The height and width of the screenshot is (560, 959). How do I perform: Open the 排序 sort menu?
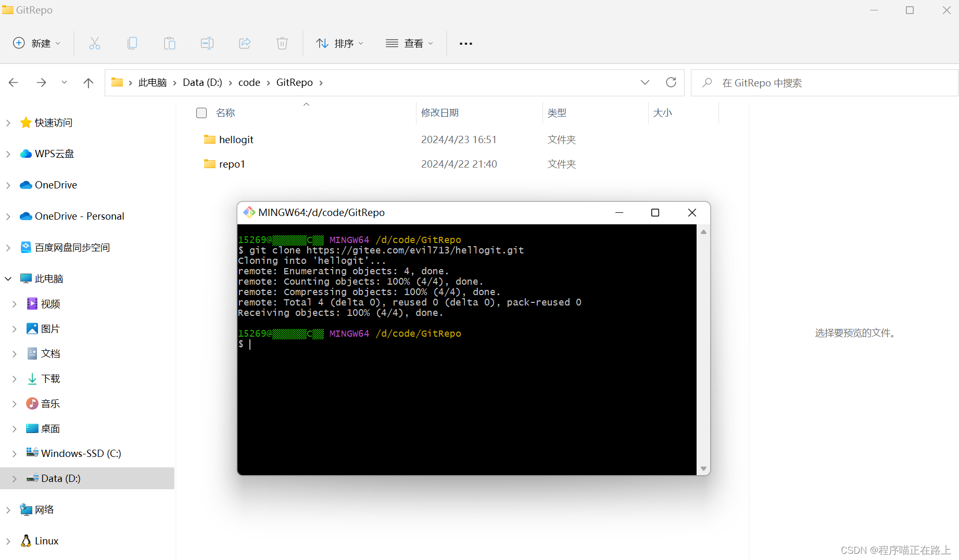(339, 43)
